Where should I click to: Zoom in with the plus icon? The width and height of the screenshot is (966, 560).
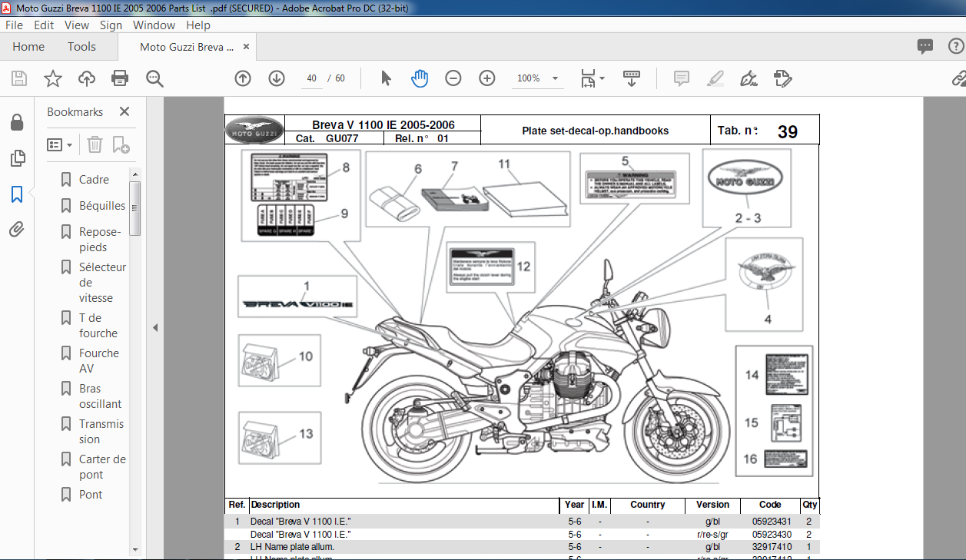[x=487, y=78]
